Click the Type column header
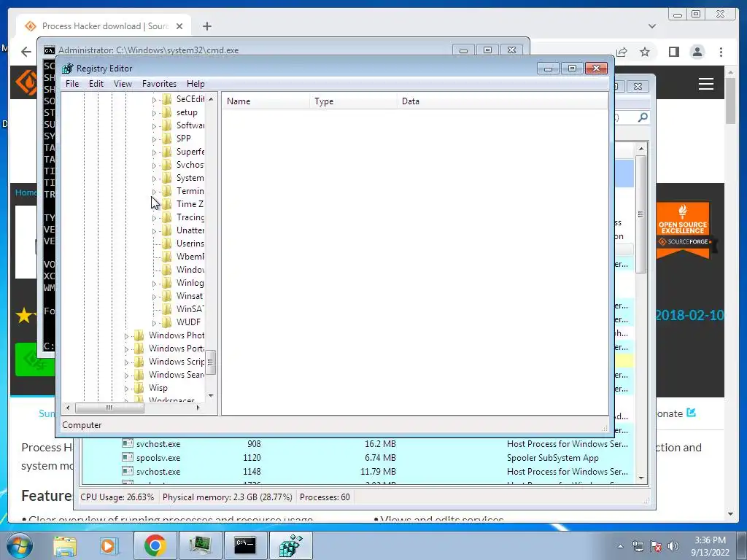 (x=354, y=101)
